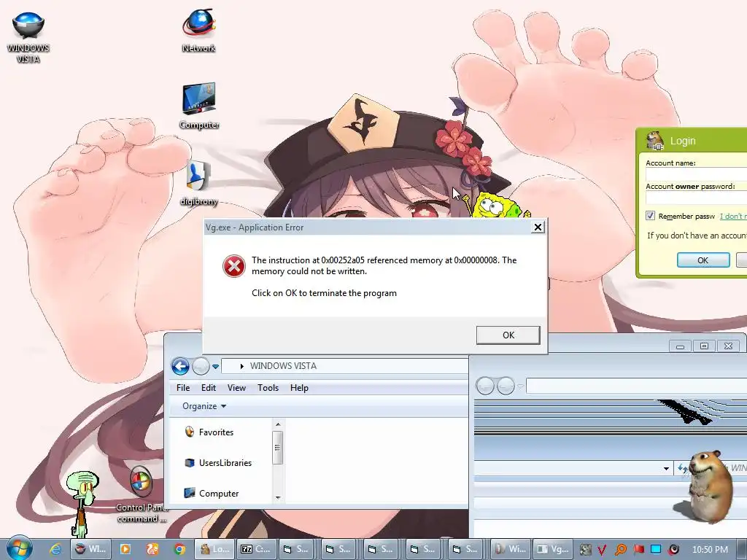The height and width of the screenshot is (560, 747).
Task: Click the hamster icon in Login title bar
Action: [656, 140]
